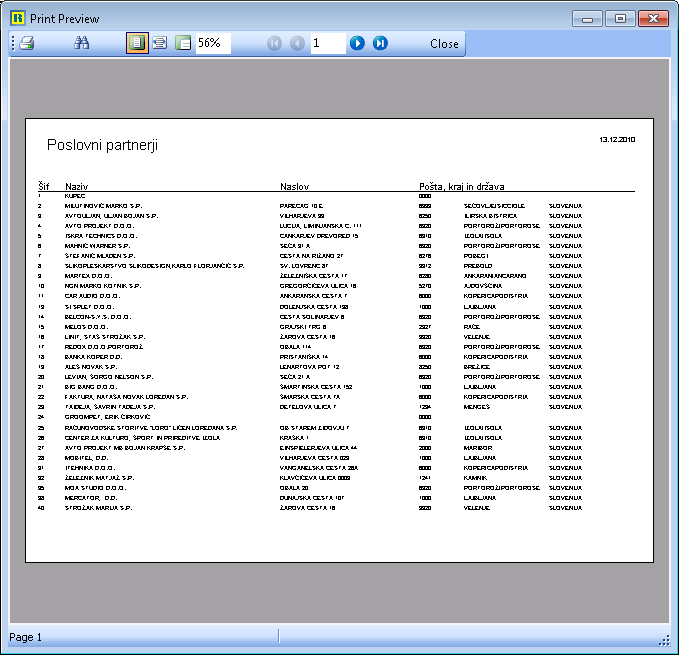
Task: Click the MAHNIČ WARNER S.P. entry
Action: pos(97,246)
